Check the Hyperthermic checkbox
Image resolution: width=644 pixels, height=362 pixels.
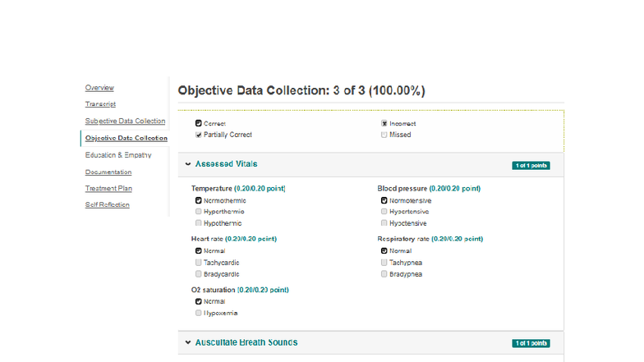(199, 212)
